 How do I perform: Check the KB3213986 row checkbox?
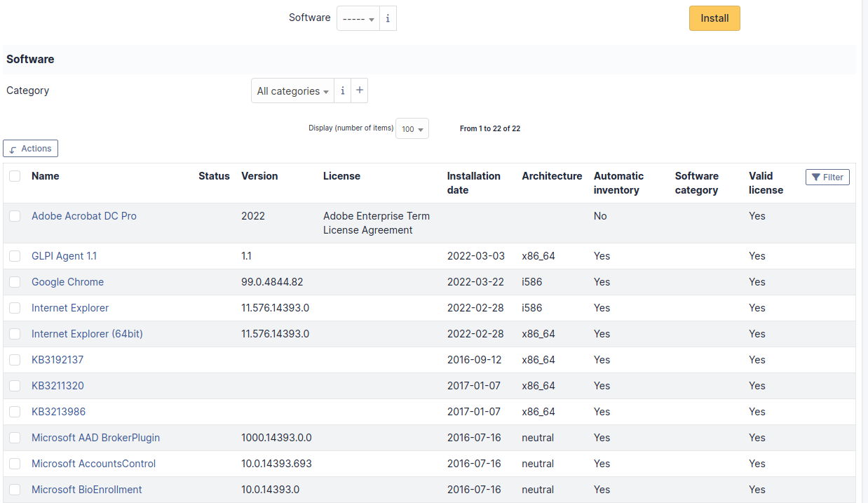click(15, 412)
